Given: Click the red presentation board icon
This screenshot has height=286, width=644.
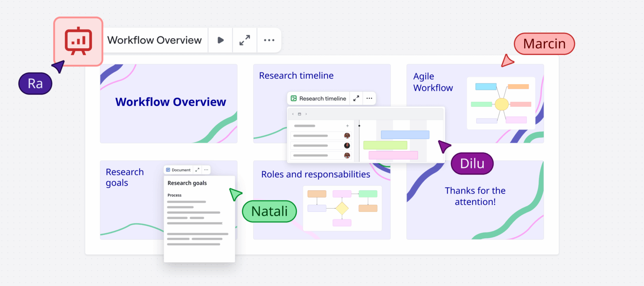Looking at the screenshot, I should coord(78,41).
